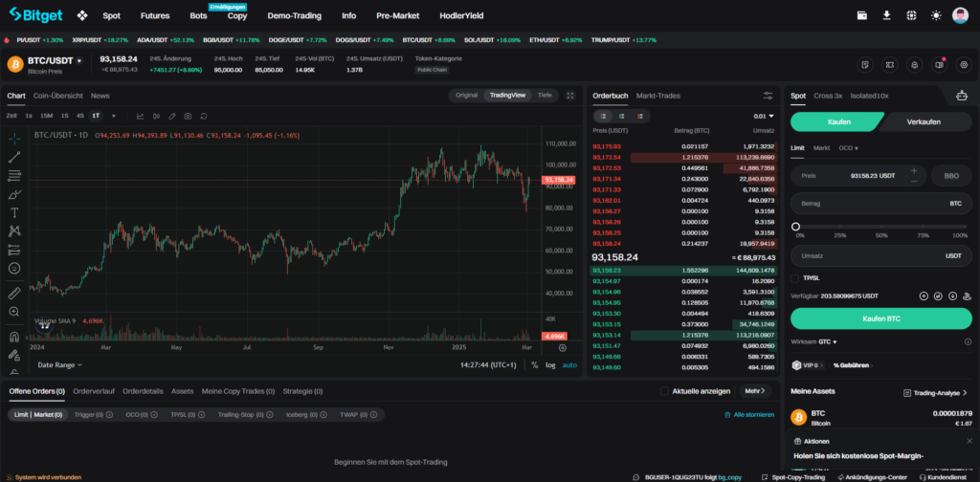Image resolution: width=980 pixels, height=482 pixels.
Task: Take chart snapshot with camera icon
Action: 188,116
